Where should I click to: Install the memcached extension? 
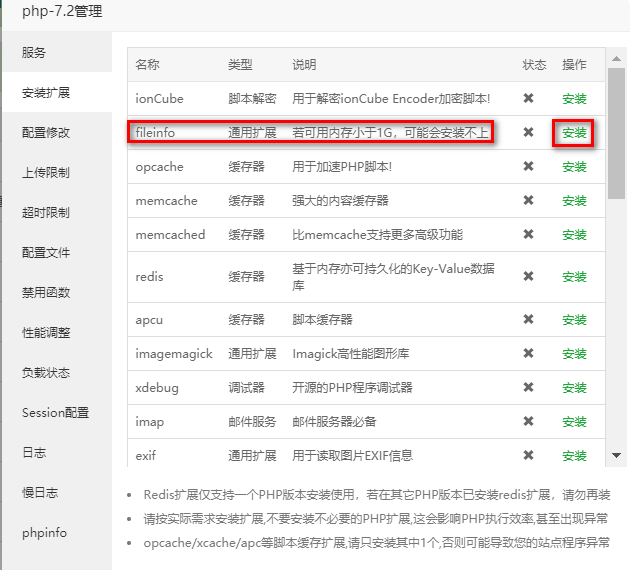(574, 235)
